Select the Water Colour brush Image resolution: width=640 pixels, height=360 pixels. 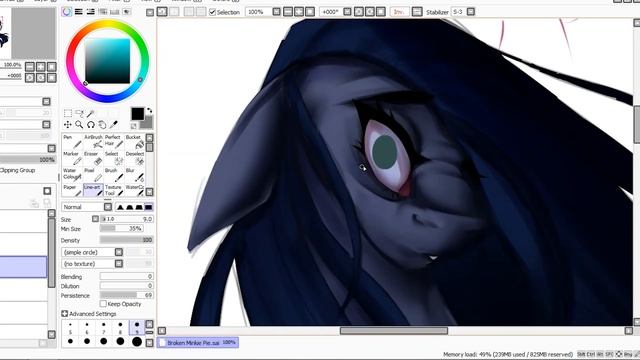click(x=73, y=175)
